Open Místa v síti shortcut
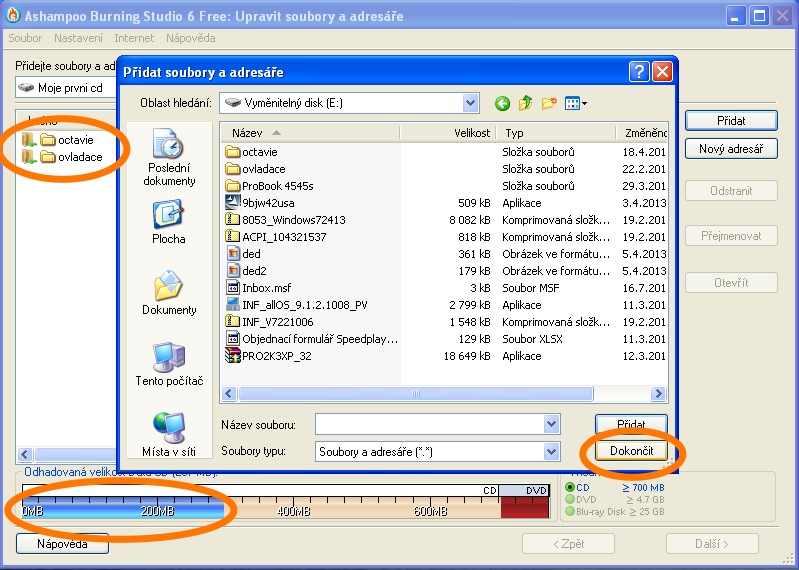 pos(169,434)
